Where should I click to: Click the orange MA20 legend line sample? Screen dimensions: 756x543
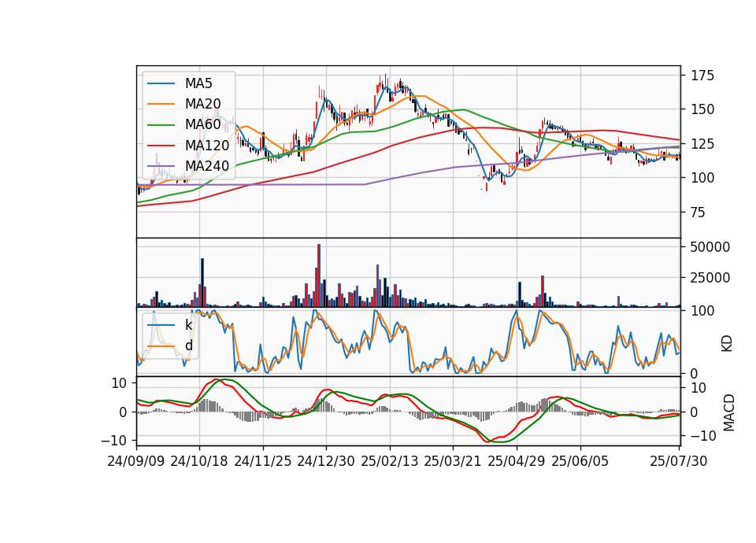pos(161,104)
